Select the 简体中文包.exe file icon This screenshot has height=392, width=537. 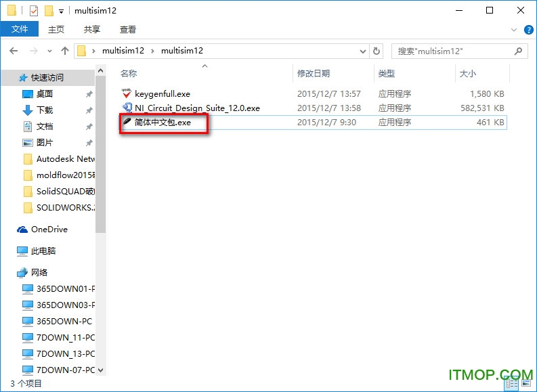127,122
